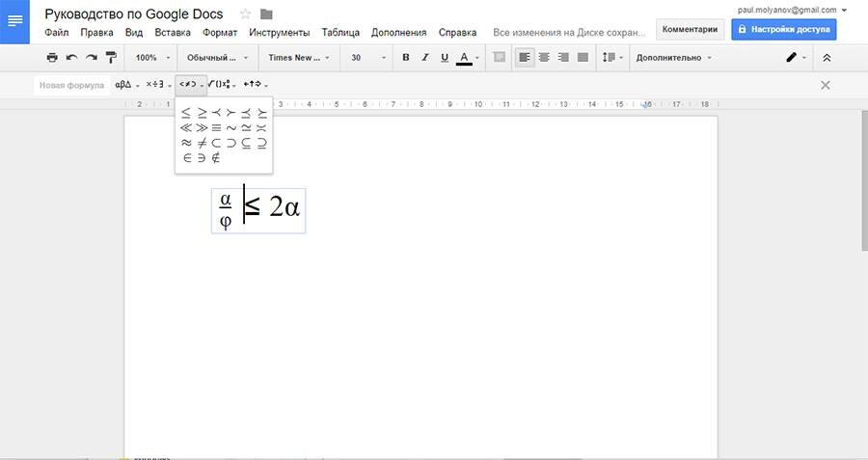The height and width of the screenshot is (460, 868).
Task: Insert the not-equal symbol ≠
Action: click(x=202, y=143)
